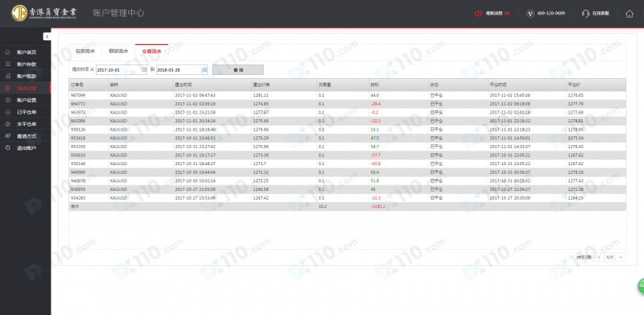Go to the previous page arrow
This screenshot has height=315, width=644.
(599, 257)
